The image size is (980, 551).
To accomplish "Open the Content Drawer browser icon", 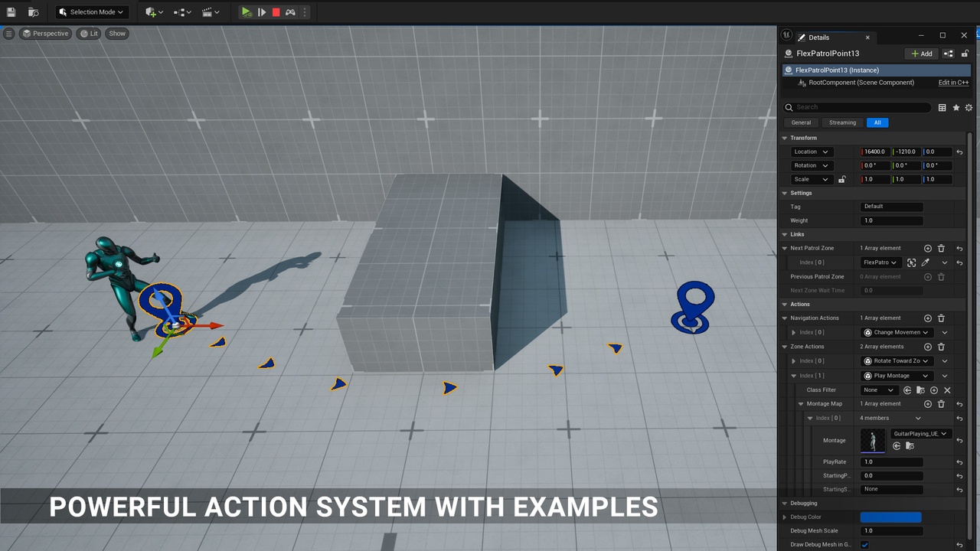I will click(x=32, y=11).
